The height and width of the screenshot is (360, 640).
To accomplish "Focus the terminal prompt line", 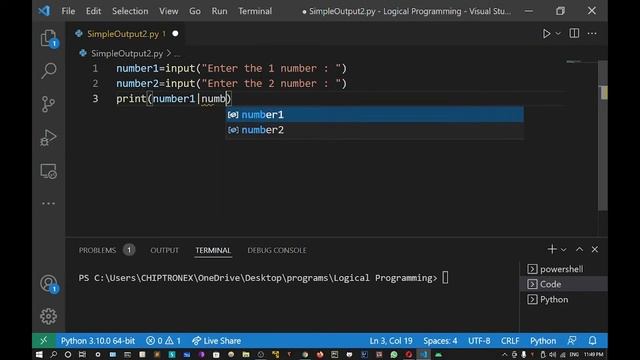I will pyautogui.click(x=263, y=278).
